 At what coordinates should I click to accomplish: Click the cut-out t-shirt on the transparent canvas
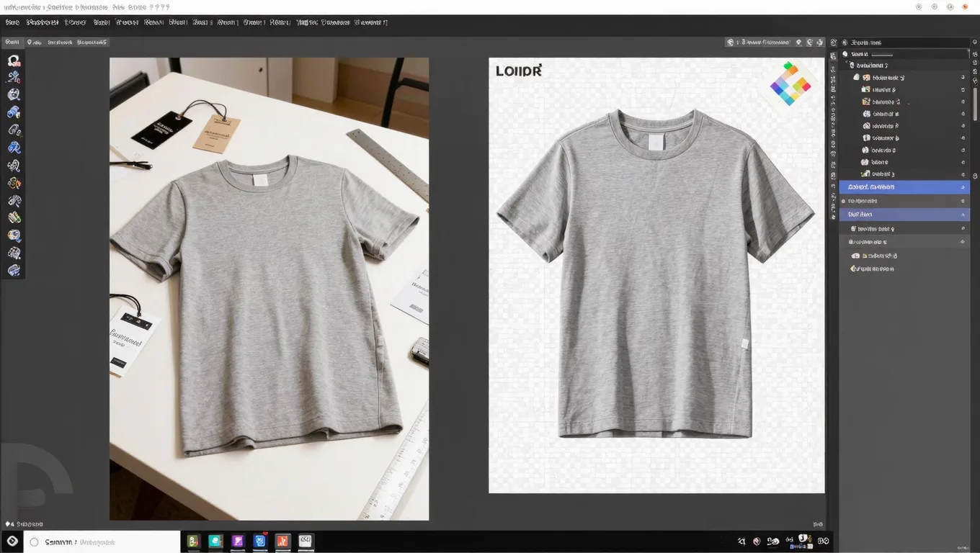click(x=656, y=274)
